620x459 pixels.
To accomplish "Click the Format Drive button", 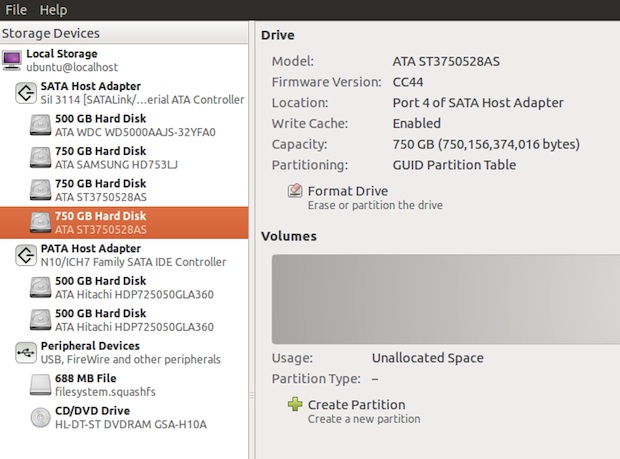I will (347, 191).
